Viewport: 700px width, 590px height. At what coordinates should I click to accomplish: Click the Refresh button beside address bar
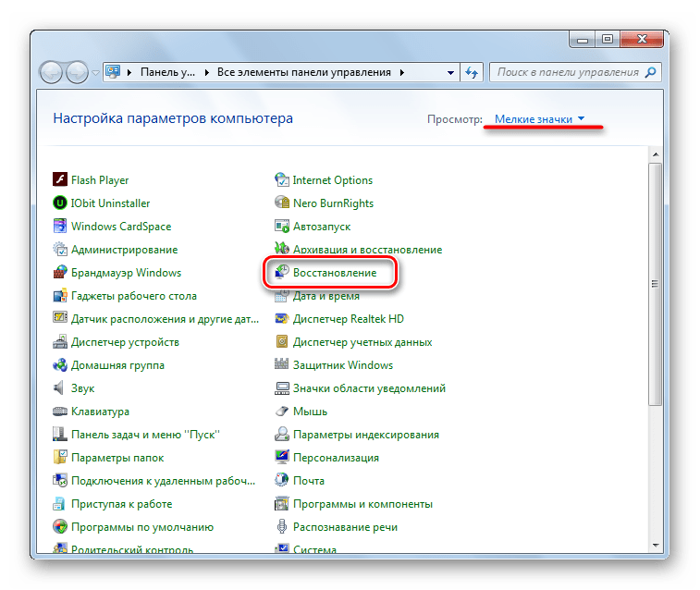pyautogui.click(x=472, y=72)
